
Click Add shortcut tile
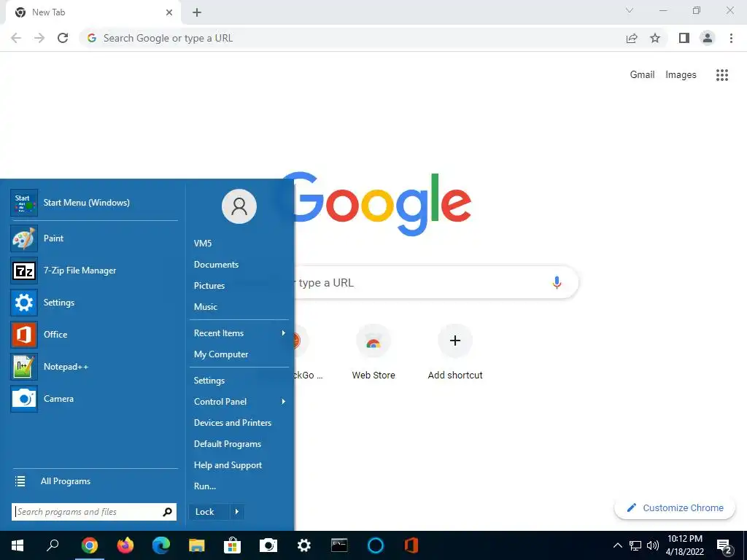click(455, 352)
